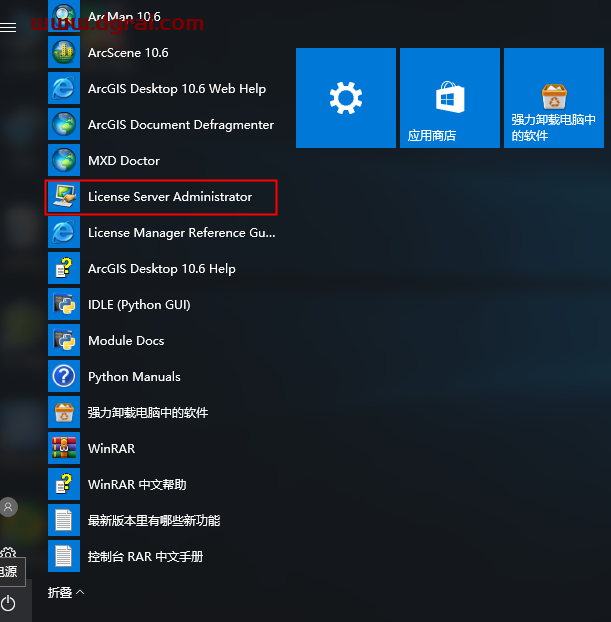Viewport: 611px width, 622px height.
Task: Open ArcGIS Desktop 10.6 Web Help icon
Action: (x=63, y=88)
